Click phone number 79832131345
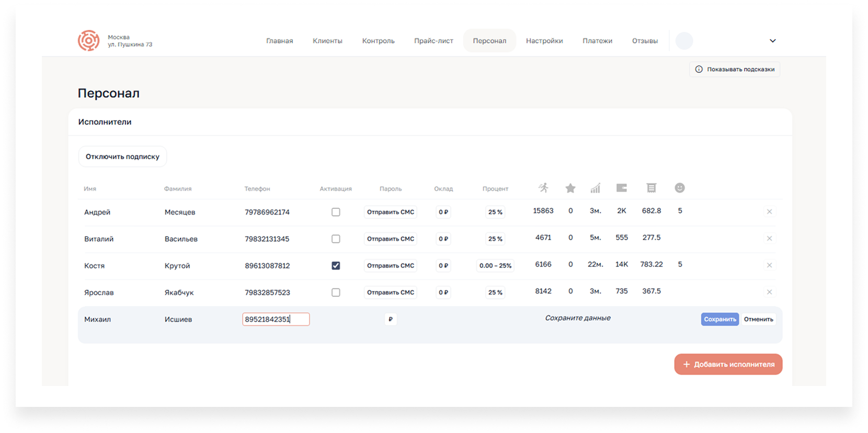The height and width of the screenshot is (433, 868). (x=267, y=239)
